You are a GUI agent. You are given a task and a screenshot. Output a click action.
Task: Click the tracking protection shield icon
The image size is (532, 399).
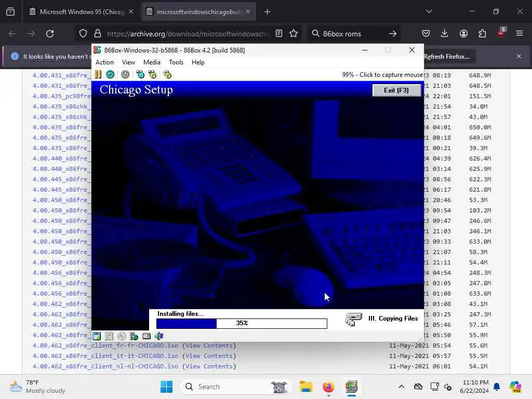pos(83,34)
